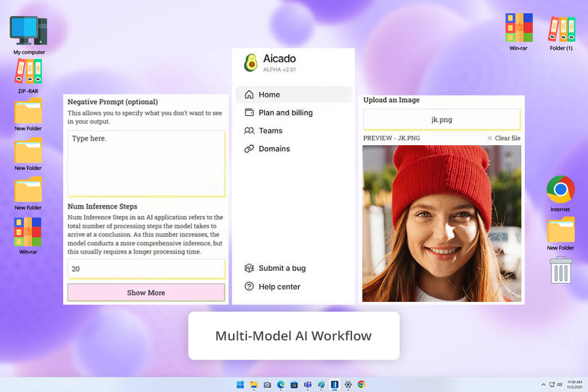The width and height of the screenshot is (588, 392).
Task: Open the Home item in Aicado sidebar
Action: coord(293,95)
